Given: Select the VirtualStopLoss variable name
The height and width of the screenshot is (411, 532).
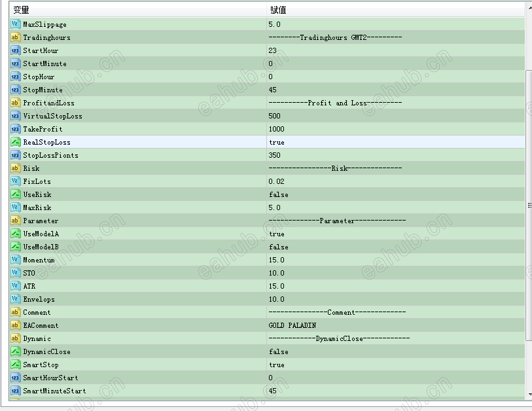Looking at the screenshot, I should (x=52, y=116).
